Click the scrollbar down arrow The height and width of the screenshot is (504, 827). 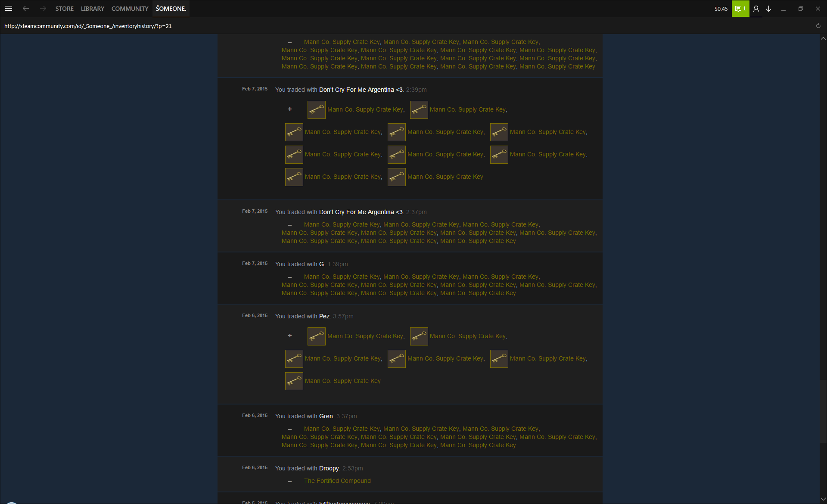click(823, 499)
